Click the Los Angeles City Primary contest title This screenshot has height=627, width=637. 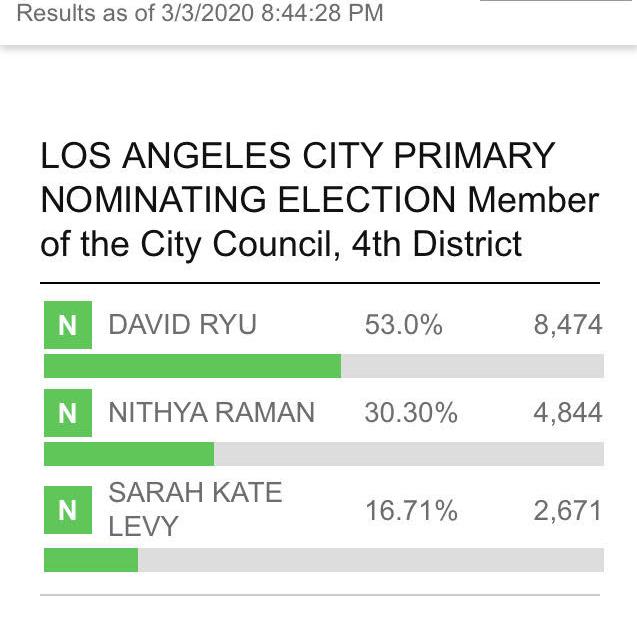[x=320, y=200]
